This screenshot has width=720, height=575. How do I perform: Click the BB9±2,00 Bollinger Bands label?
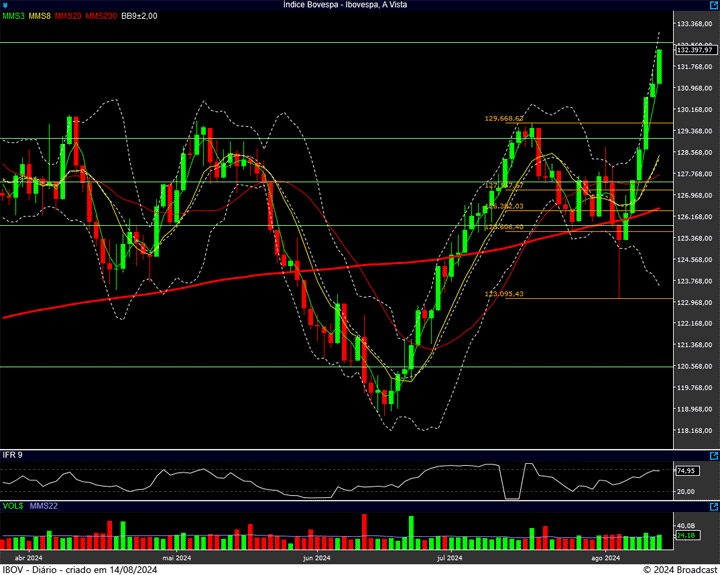point(139,16)
